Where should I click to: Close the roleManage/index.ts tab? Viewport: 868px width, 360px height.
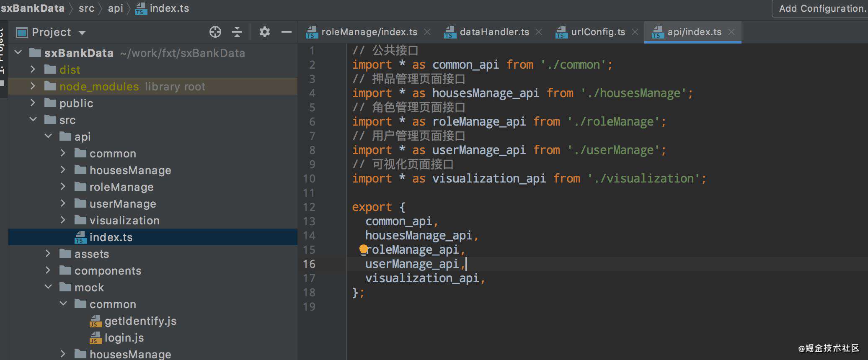[427, 32]
